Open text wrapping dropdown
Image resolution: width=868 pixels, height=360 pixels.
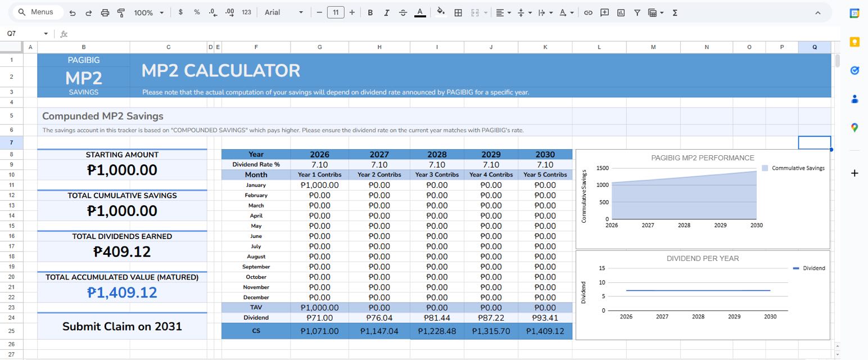point(545,12)
